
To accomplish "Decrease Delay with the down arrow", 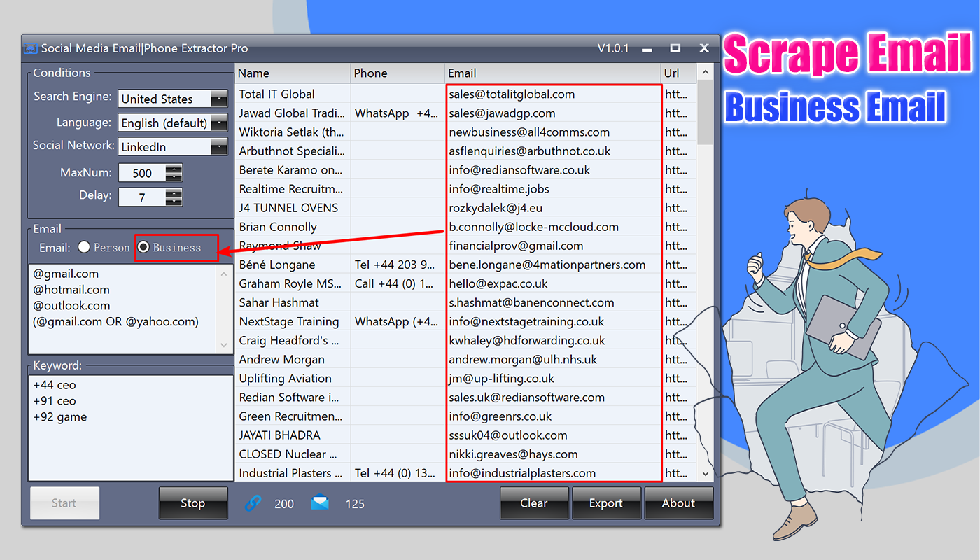I will (175, 202).
